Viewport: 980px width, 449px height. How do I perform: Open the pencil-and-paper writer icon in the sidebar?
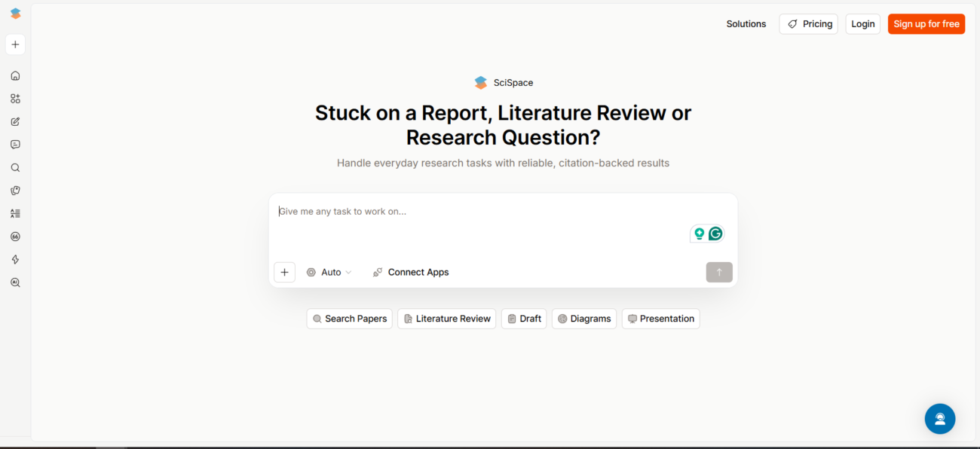[15, 121]
